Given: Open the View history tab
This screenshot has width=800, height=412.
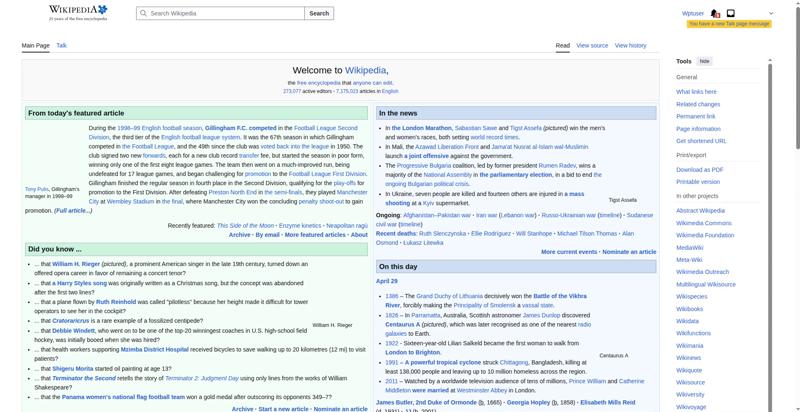Looking at the screenshot, I should [630, 45].
